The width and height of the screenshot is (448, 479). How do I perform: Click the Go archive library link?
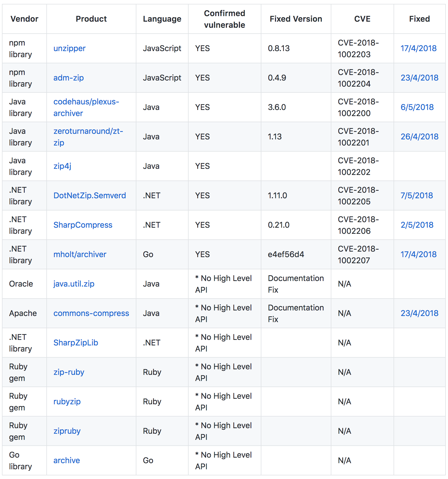[67, 460]
